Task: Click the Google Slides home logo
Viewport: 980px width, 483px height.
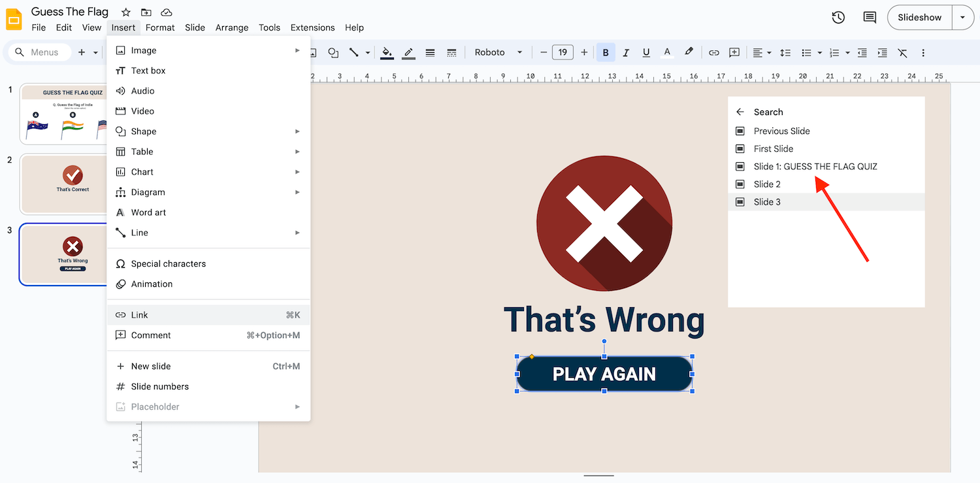Action: tap(14, 20)
